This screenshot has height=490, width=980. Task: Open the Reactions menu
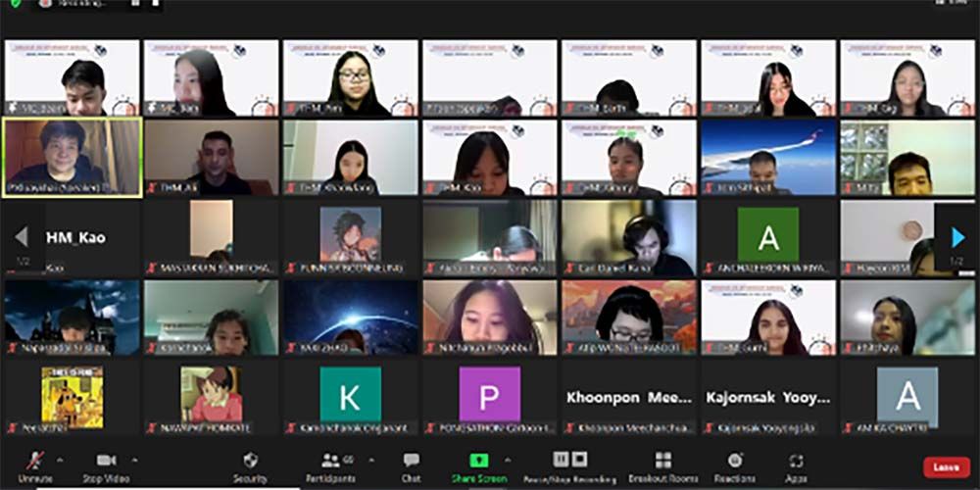coord(735,463)
